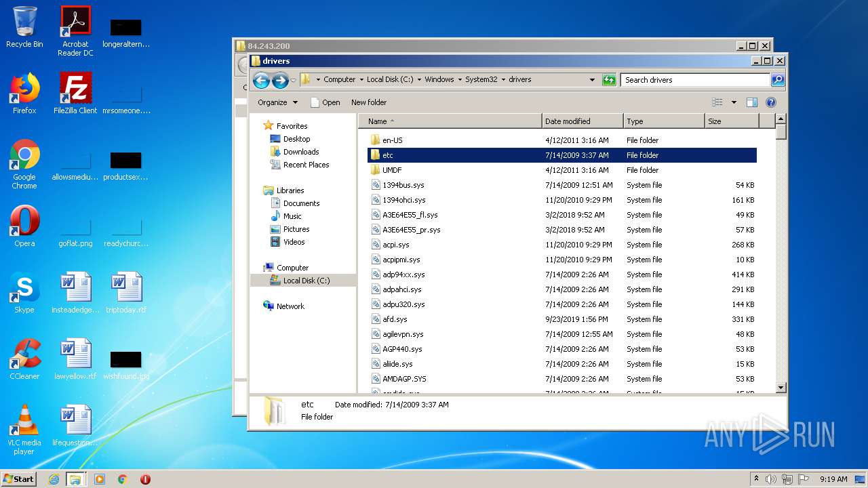
Task: Click the Open toolbar button
Action: pos(325,102)
